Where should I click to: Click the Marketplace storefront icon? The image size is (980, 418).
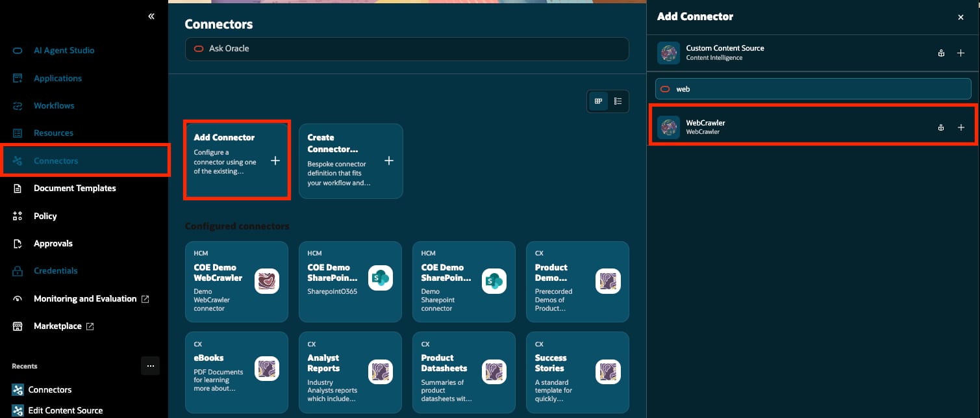pyautogui.click(x=18, y=326)
